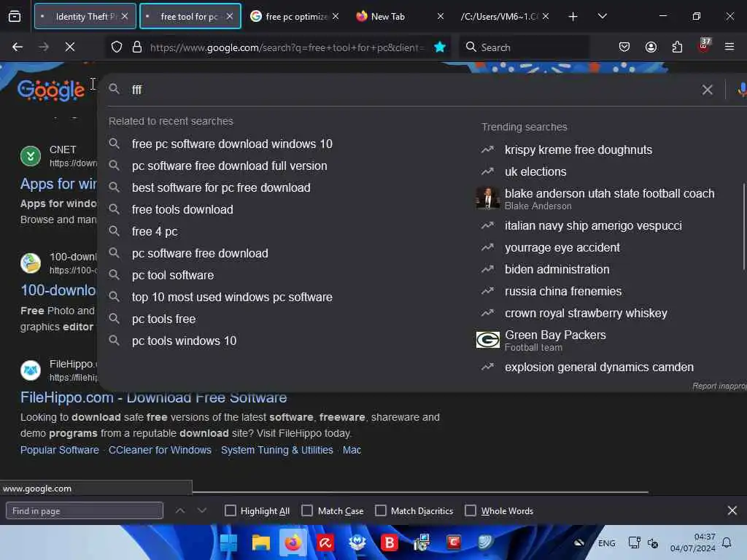Open extension icon with 37 badge
The image size is (747, 560).
[704, 46]
